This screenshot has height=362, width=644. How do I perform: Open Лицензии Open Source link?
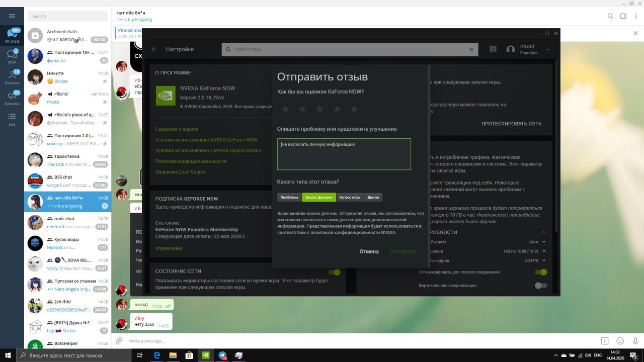(180, 172)
